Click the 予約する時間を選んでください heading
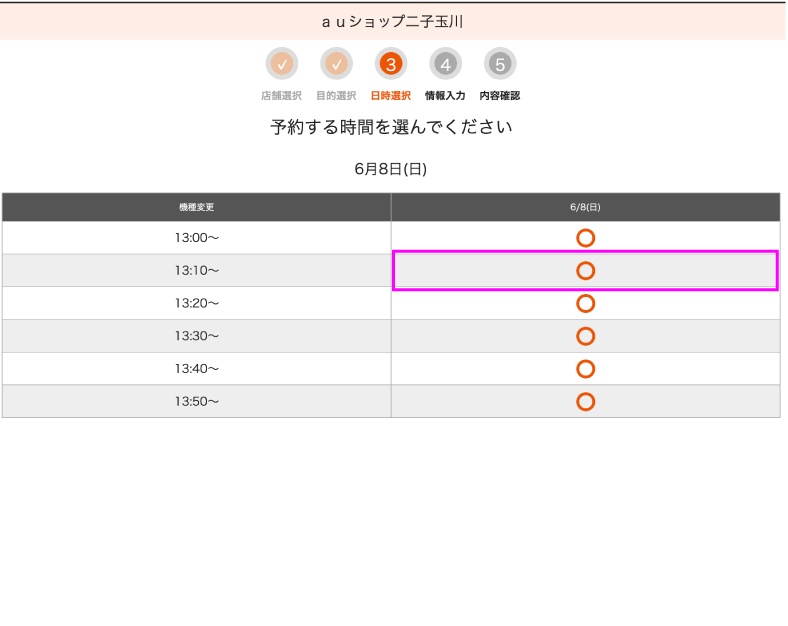Image resolution: width=788 pixels, height=626 pixels. [391, 127]
